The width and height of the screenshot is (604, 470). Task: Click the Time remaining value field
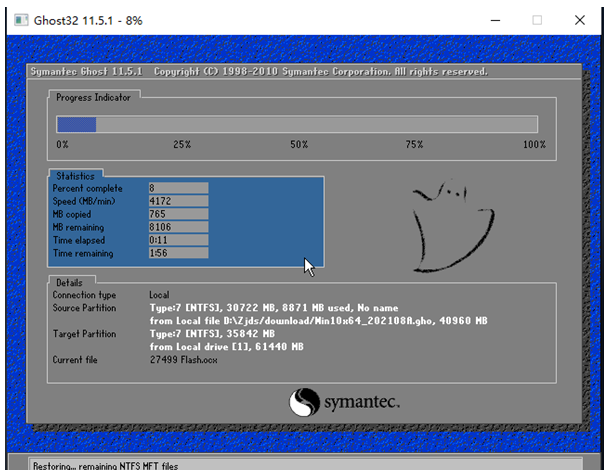tap(177, 253)
